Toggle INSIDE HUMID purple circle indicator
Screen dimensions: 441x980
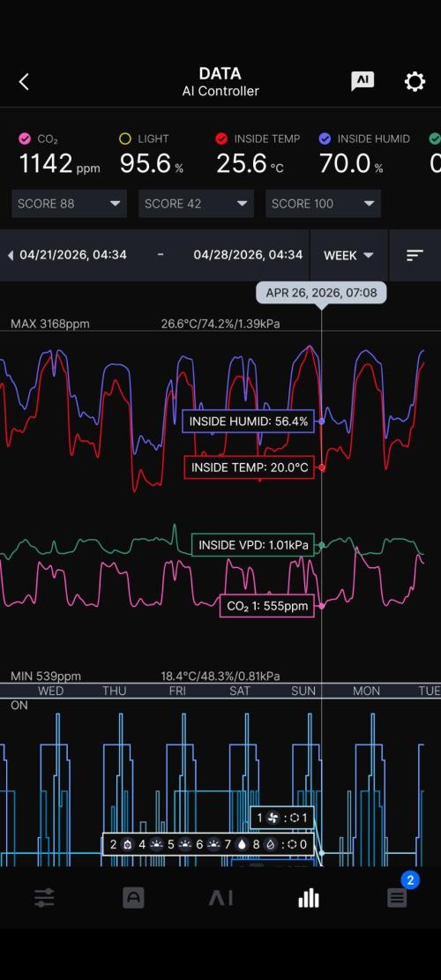[x=325, y=138]
